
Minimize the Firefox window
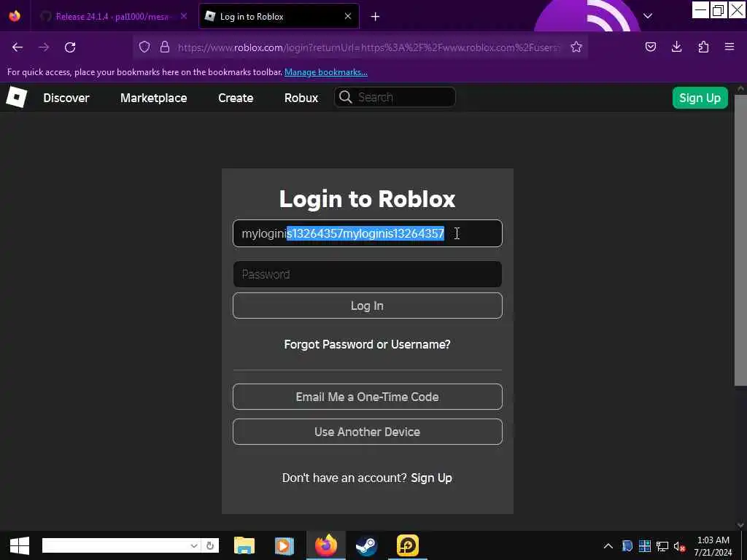(x=700, y=9)
